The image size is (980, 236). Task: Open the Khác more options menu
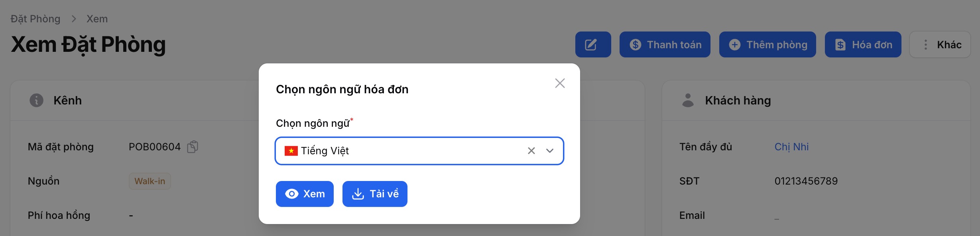point(940,45)
